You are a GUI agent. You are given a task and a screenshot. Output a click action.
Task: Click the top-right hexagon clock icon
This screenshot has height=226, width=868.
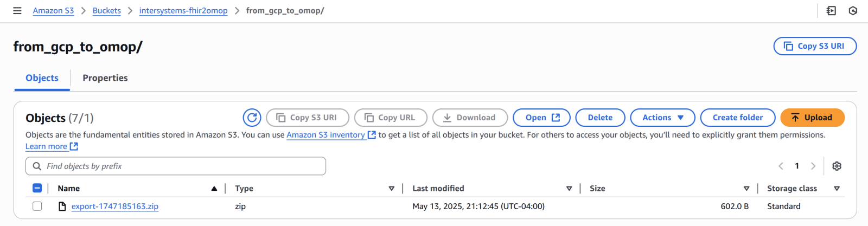click(x=853, y=11)
